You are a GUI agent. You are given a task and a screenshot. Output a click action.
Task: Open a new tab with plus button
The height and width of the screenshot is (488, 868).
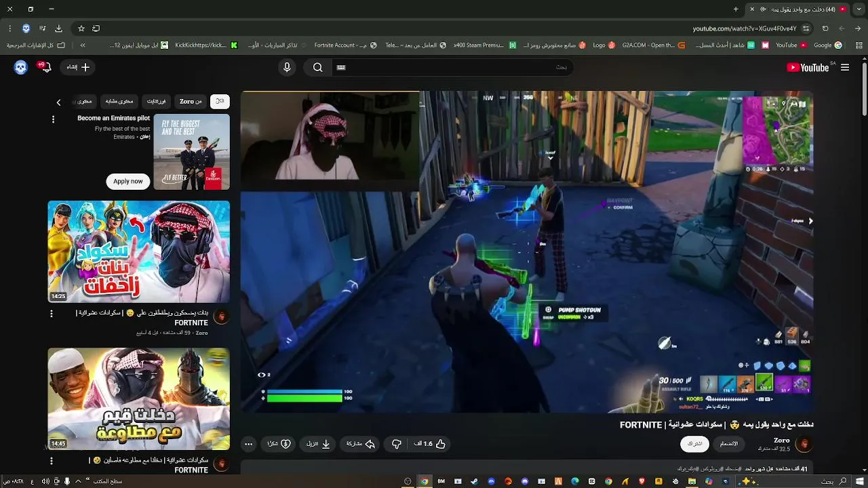[x=736, y=9]
